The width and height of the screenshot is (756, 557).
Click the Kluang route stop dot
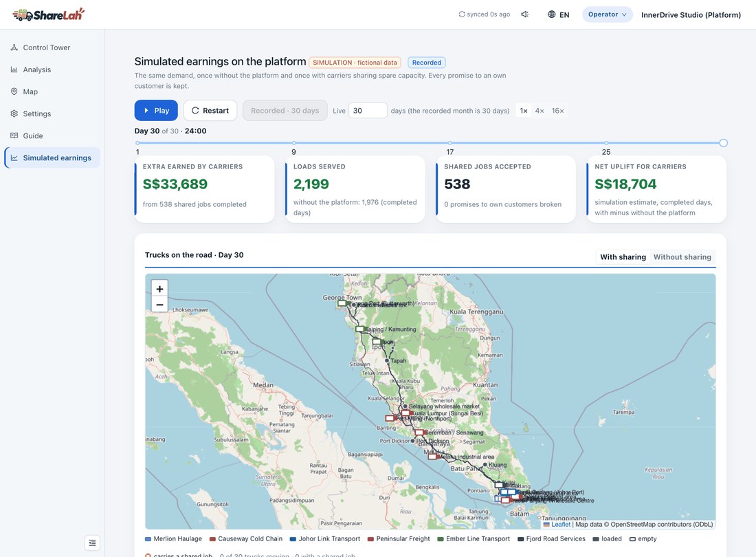(x=485, y=465)
